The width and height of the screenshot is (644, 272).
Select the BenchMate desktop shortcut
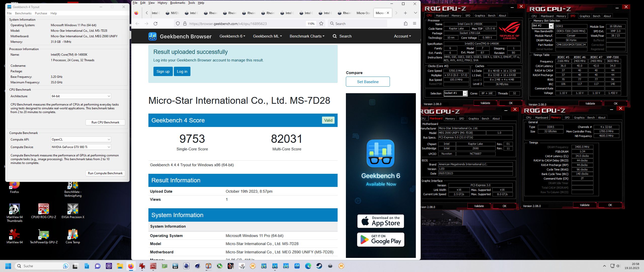[x=73, y=189]
